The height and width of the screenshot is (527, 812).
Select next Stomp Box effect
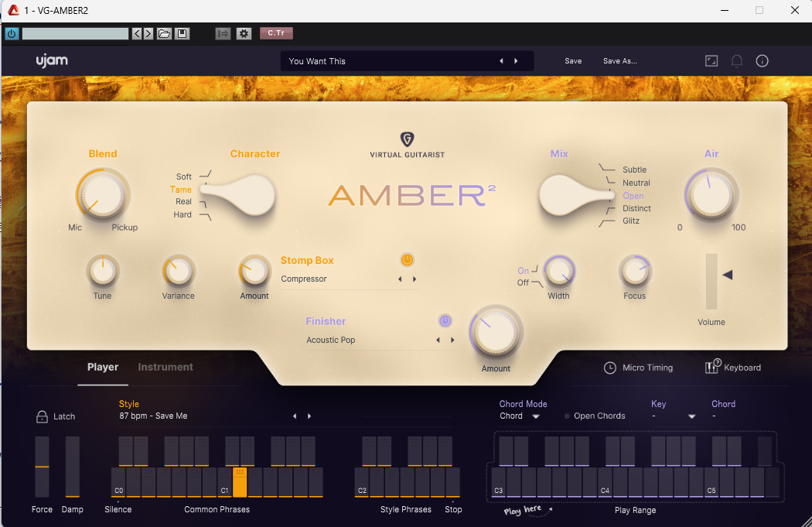click(x=415, y=279)
